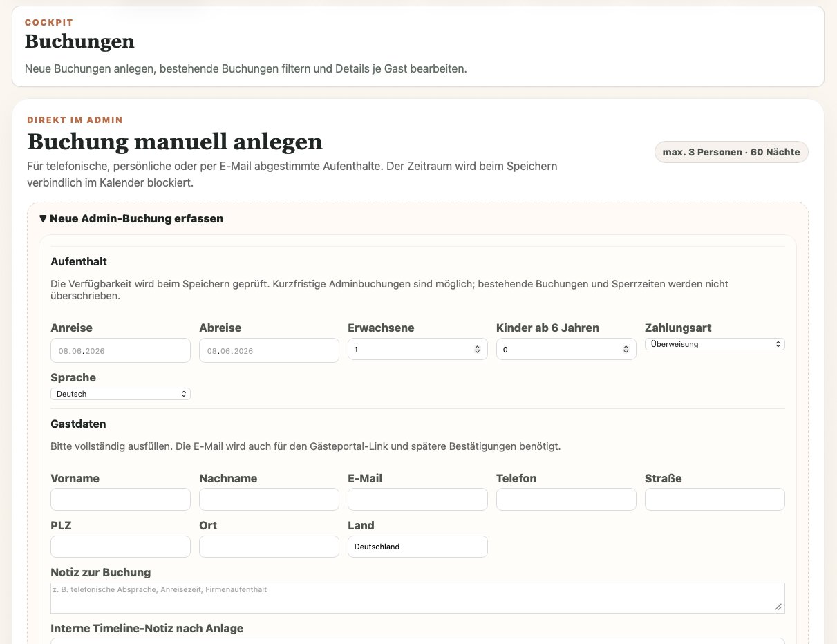Screen dimensions: 837x644
Task: Select the Land field containing Deutschland
Action: point(417,547)
